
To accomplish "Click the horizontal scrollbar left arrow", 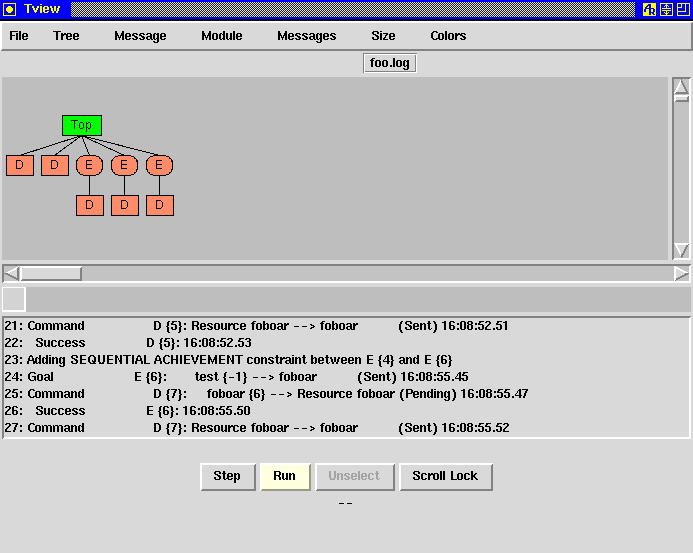I will coord(11,273).
